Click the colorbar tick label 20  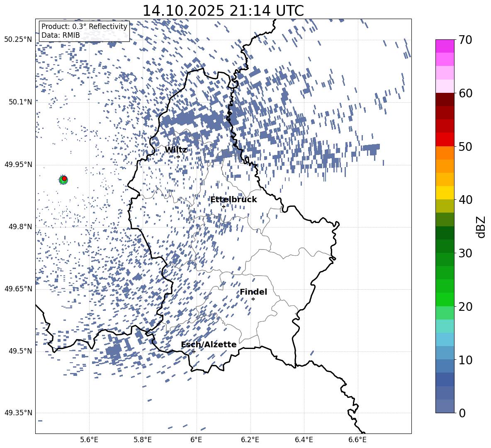[465, 307]
